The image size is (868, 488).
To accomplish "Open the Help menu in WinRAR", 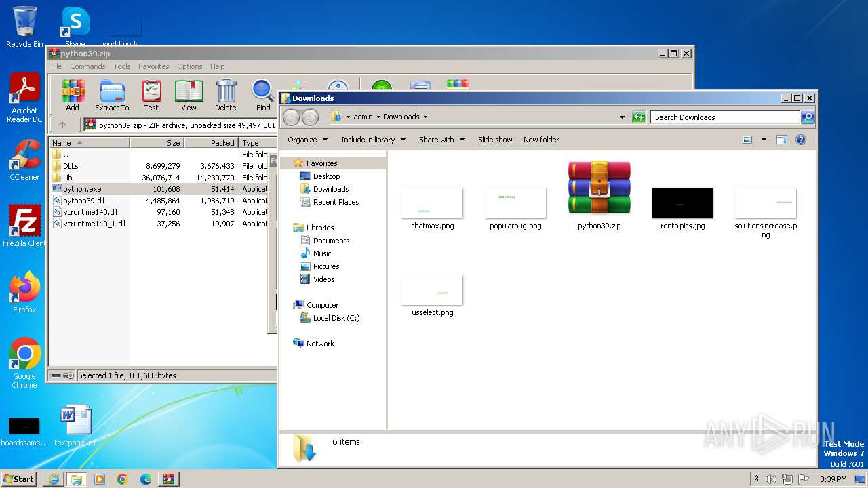I will click(217, 66).
